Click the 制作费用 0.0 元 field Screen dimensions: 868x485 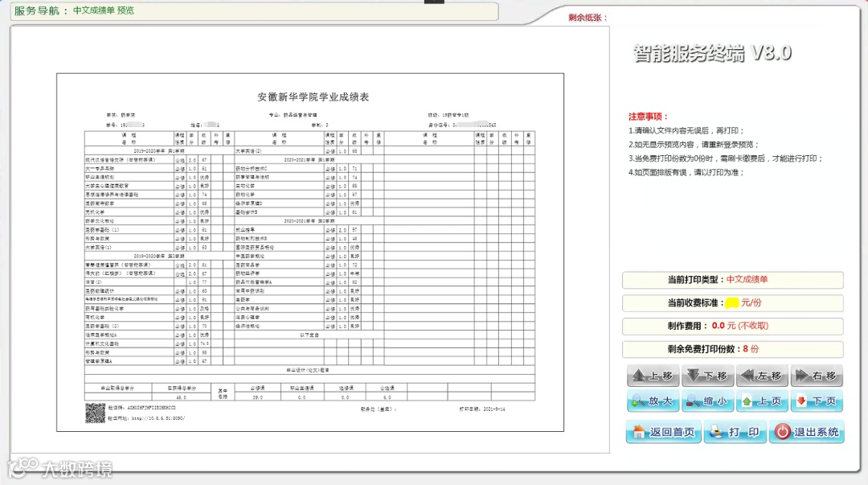tap(732, 326)
